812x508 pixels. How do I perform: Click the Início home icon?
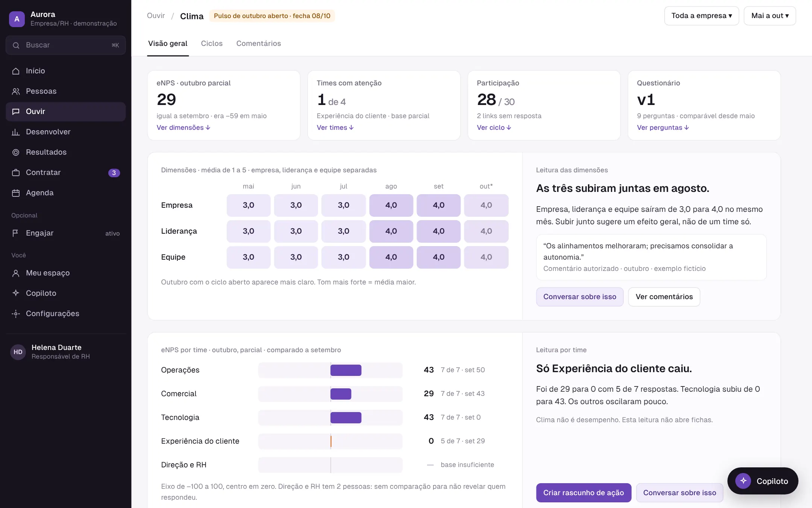16,71
